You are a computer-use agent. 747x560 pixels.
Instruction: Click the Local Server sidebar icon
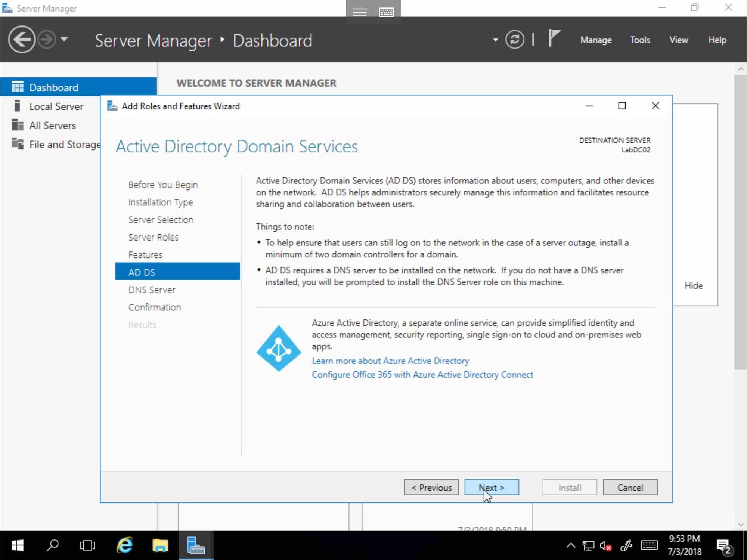[x=17, y=106]
